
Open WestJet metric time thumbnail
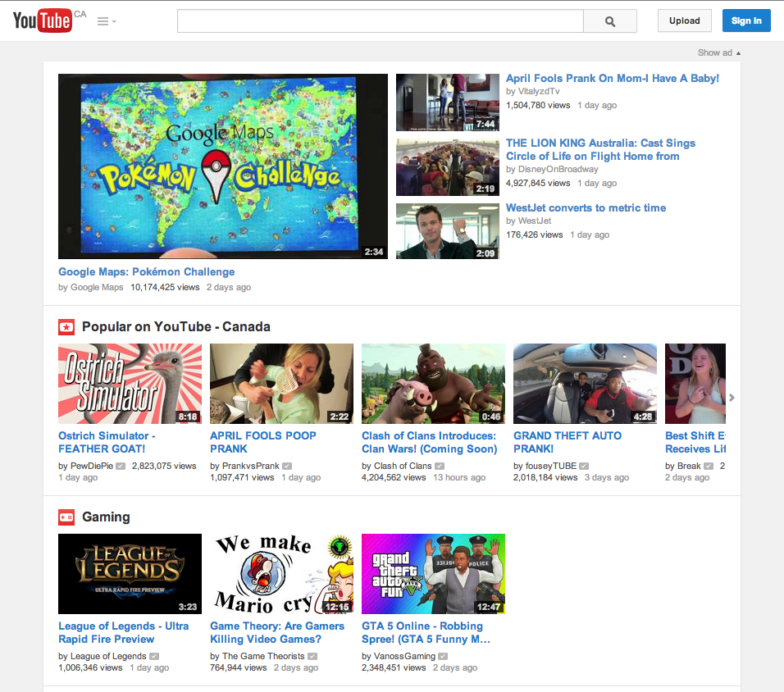(x=448, y=231)
